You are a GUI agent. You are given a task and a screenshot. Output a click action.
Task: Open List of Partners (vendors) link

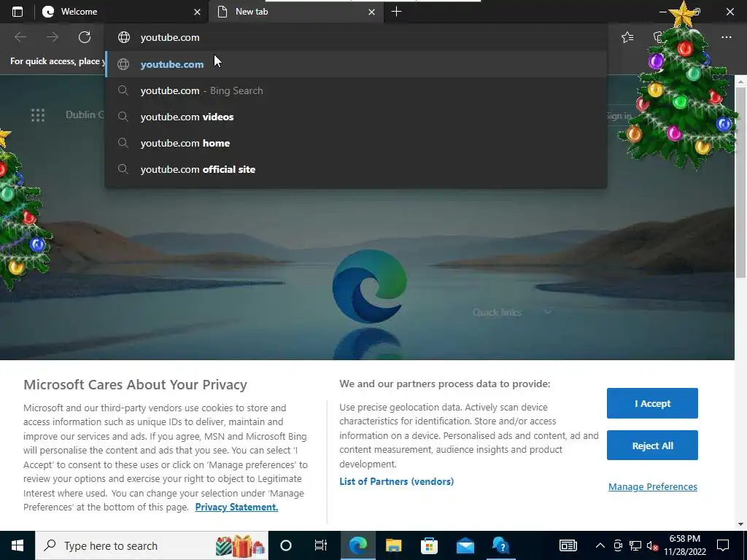[x=396, y=481]
